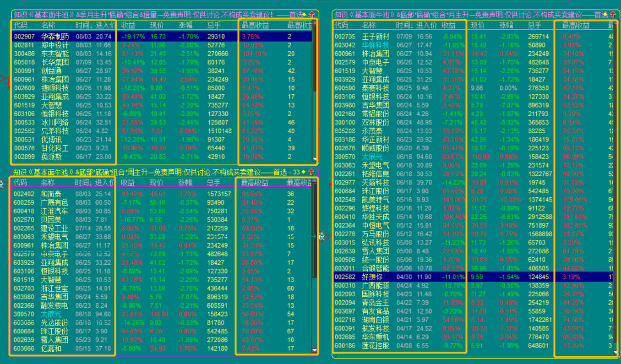
Task: Click code 300991 for 创益通
Action: coord(24,71)
